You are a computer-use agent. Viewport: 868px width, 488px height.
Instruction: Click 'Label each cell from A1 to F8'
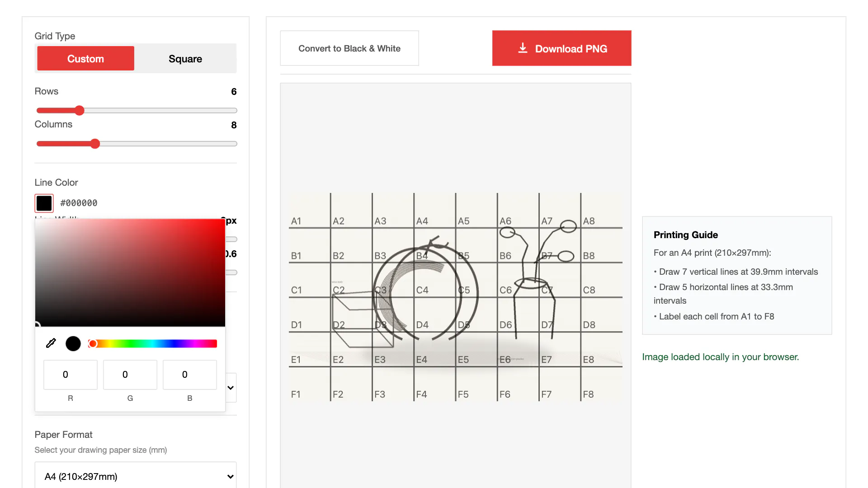[717, 317]
